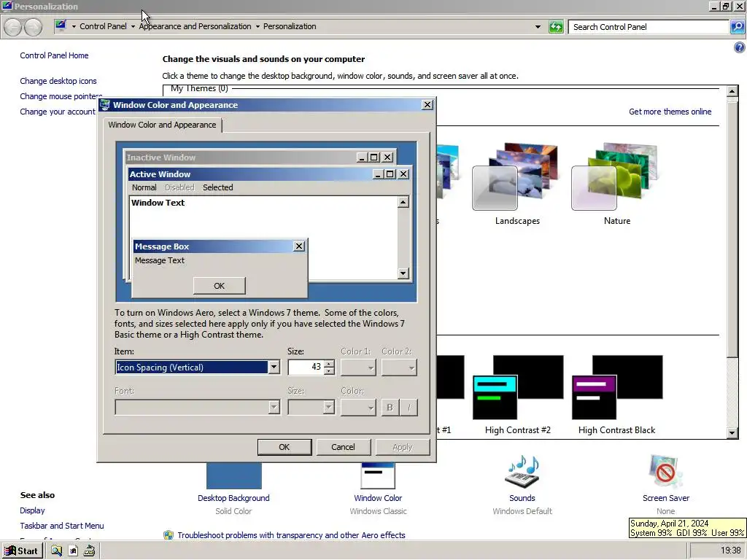The height and width of the screenshot is (560, 747).
Task: Click Selected in the preview menu bar
Action: [x=217, y=187]
